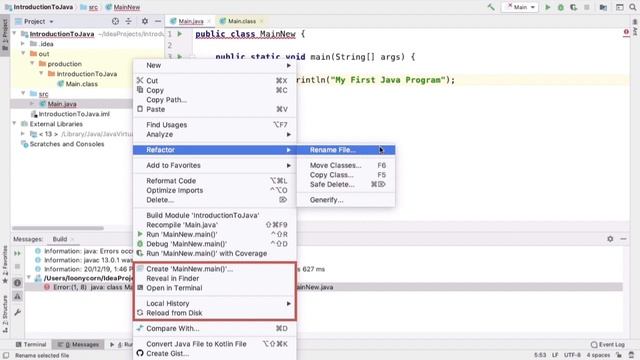The width and height of the screenshot is (640, 360).
Task: Select Copy Path in context menu
Action: click(215, 100)
